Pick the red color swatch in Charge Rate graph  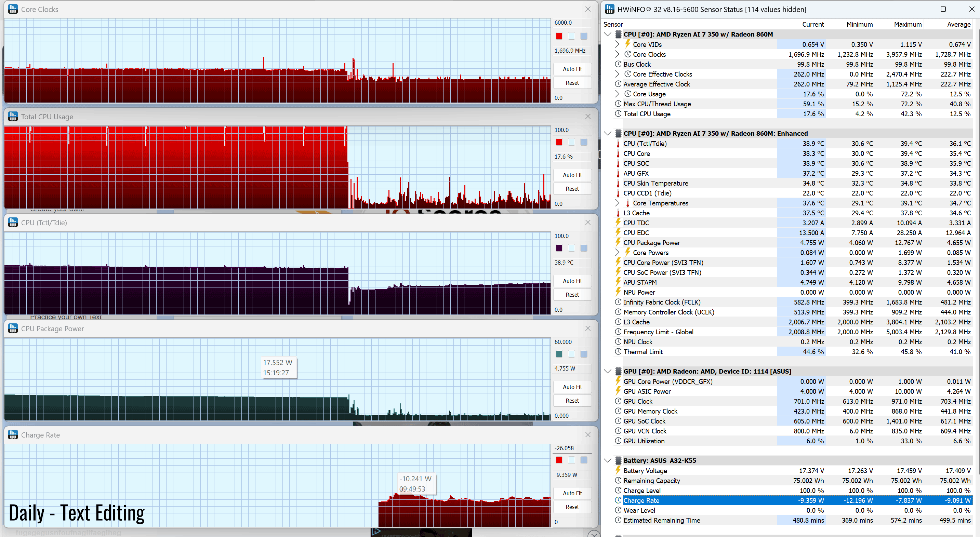559,460
